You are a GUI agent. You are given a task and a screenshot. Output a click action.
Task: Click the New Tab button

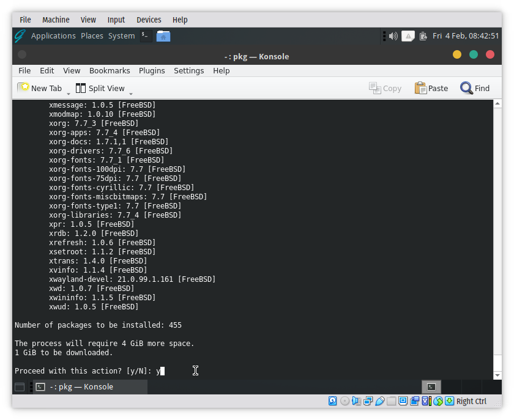pyautogui.click(x=40, y=88)
